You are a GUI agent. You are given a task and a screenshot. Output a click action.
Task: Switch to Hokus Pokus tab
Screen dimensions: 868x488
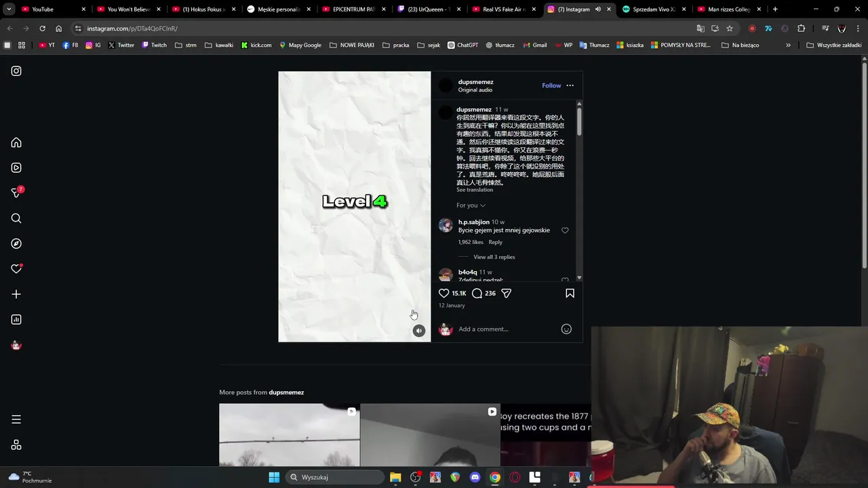(204, 9)
